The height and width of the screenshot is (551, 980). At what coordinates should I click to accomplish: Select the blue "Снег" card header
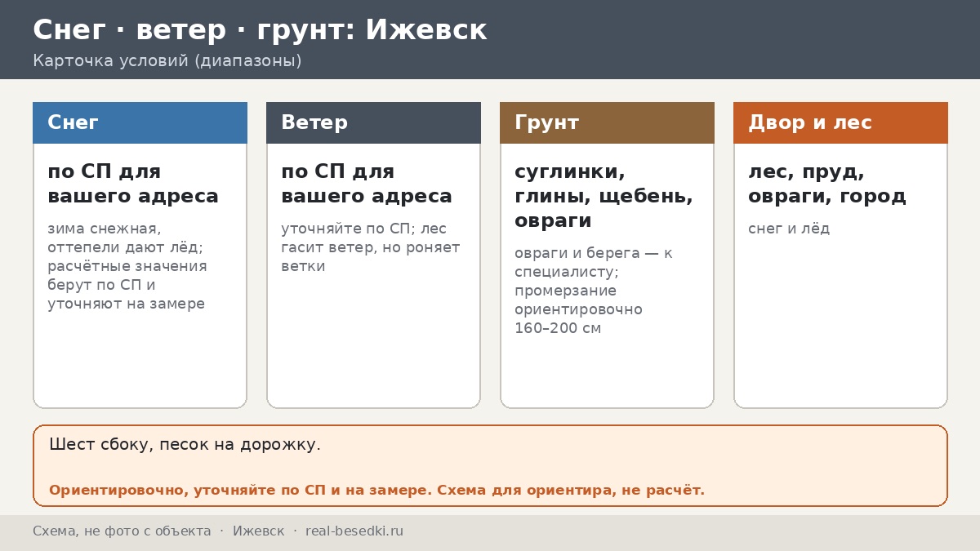click(x=140, y=122)
